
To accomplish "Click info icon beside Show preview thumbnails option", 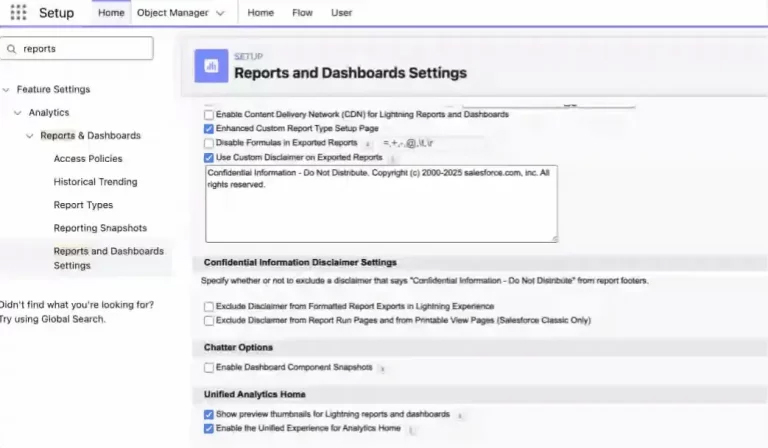I will 459,415.
